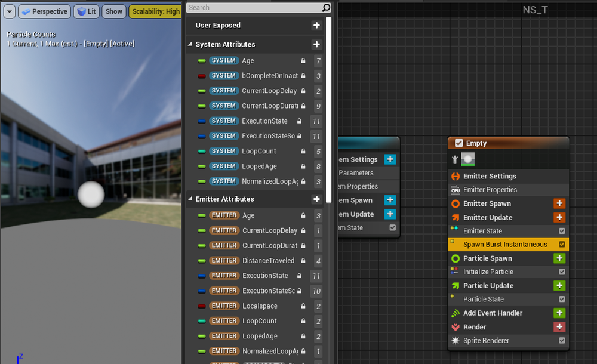
Task: Add to system node Settings plus
Action: (x=390, y=159)
